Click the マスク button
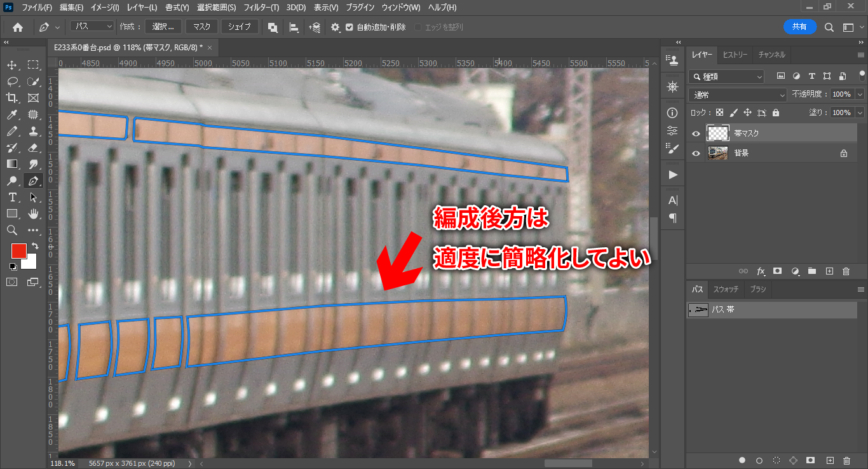The width and height of the screenshot is (868, 469). coord(201,27)
